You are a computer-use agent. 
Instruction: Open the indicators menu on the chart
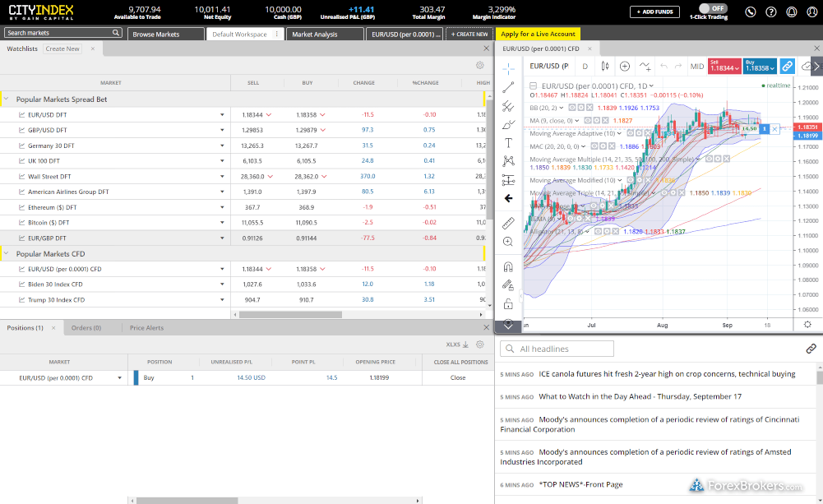(645, 66)
